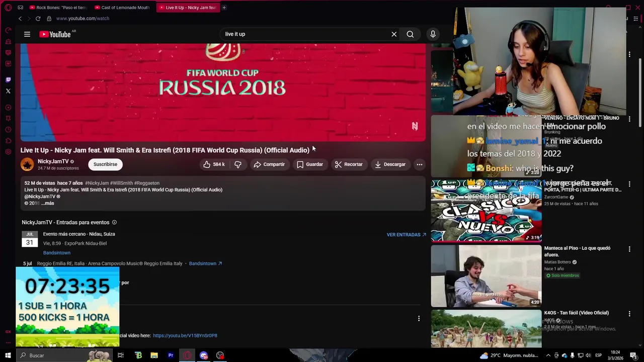
Task: Open Task View in the taskbar
Action: point(121,355)
